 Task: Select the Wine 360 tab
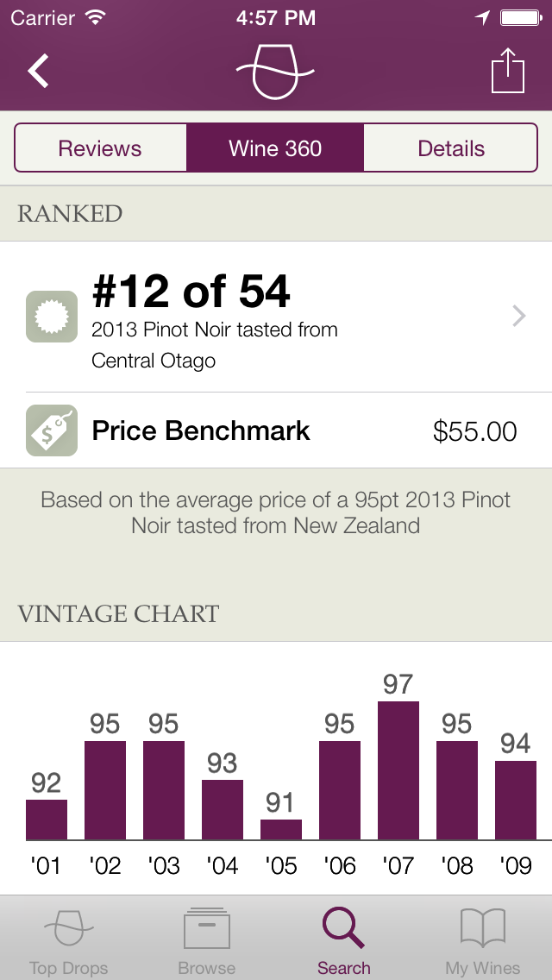point(275,148)
